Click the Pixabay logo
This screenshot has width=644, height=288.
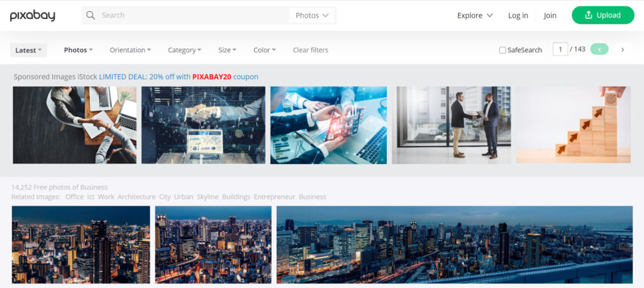[33, 16]
